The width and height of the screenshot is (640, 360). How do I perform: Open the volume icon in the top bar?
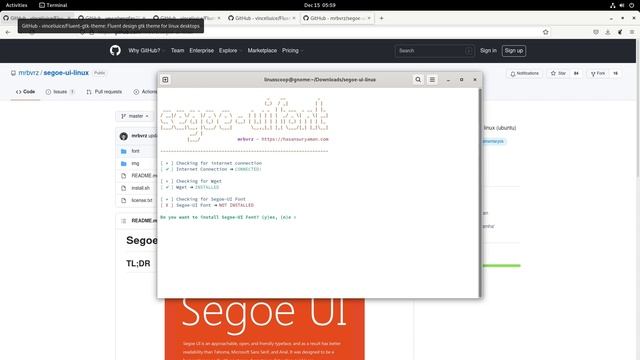tap(622, 5)
